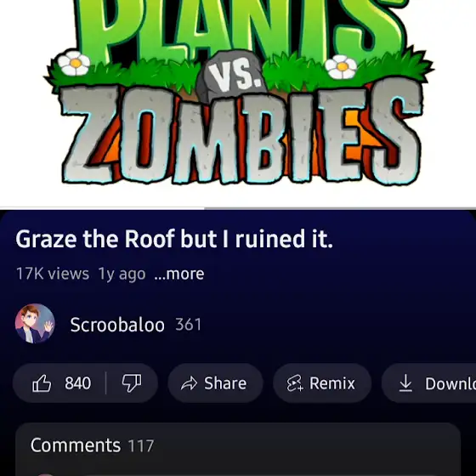This screenshot has height=476, width=476.
Task: Expand the Comments section header
Action: [x=238, y=445]
